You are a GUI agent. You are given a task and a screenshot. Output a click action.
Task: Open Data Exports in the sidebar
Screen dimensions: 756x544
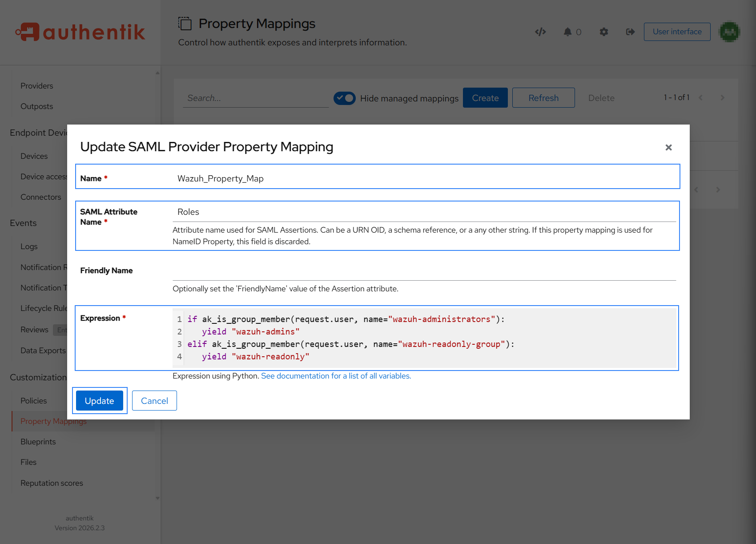click(43, 351)
